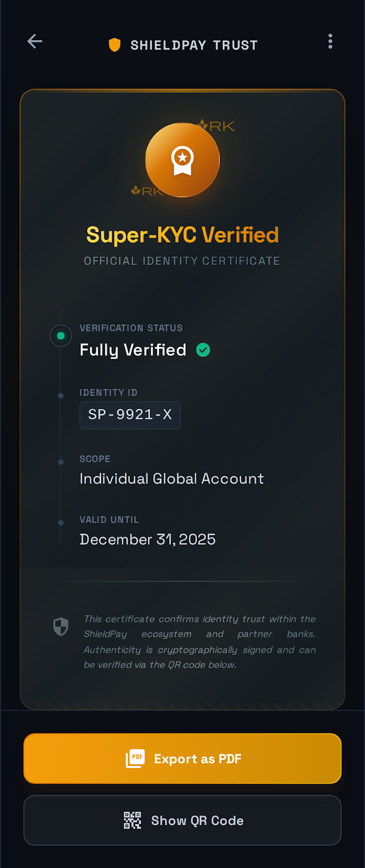Tap the gold certificate ribbon badge
The height and width of the screenshot is (868, 365).
click(182, 160)
